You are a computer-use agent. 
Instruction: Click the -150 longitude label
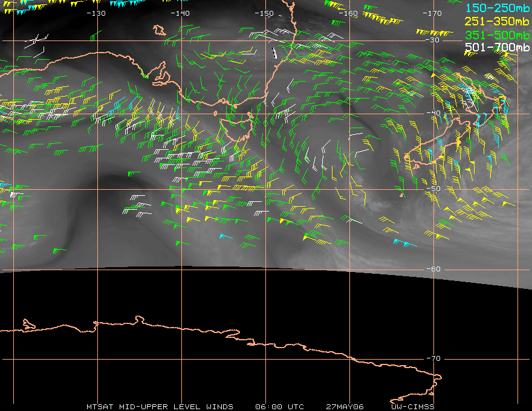pos(264,13)
